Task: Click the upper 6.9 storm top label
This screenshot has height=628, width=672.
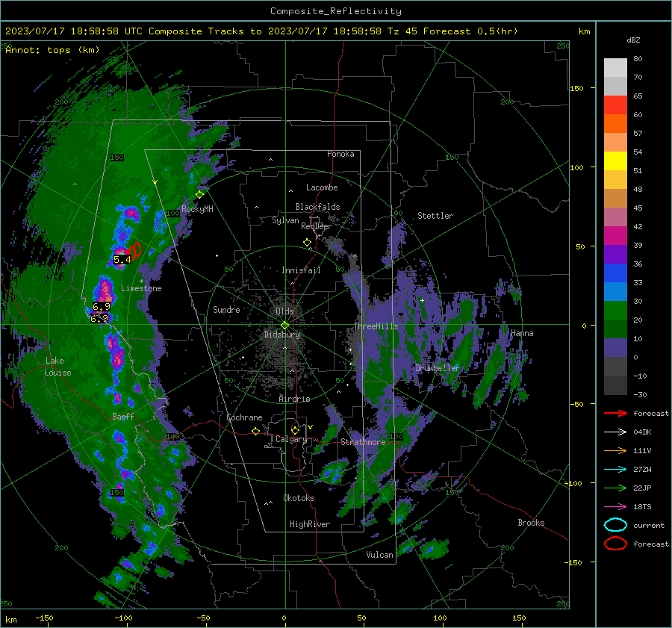Action: [102, 306]
